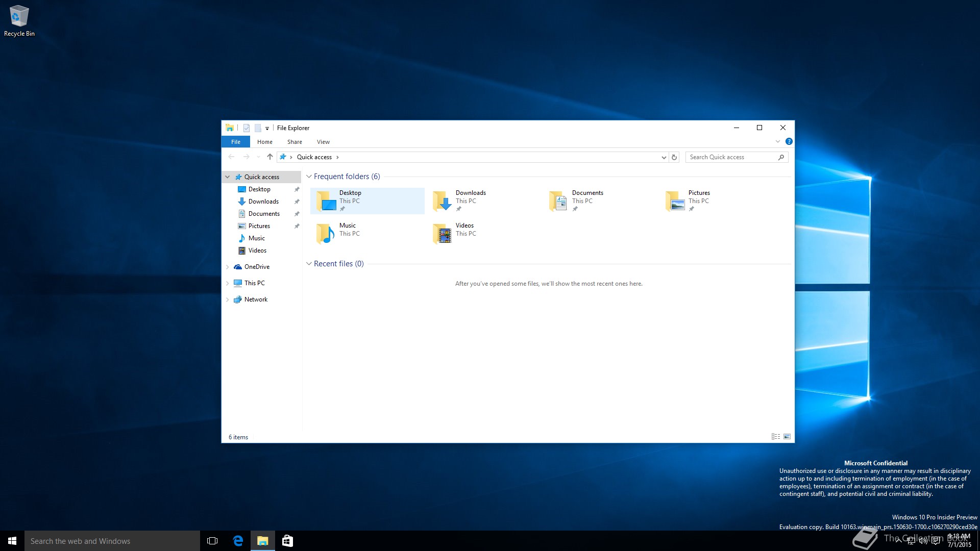Switch to large thumbnails view in status bar
Screen dimensions: 980x551
(787, 437)
